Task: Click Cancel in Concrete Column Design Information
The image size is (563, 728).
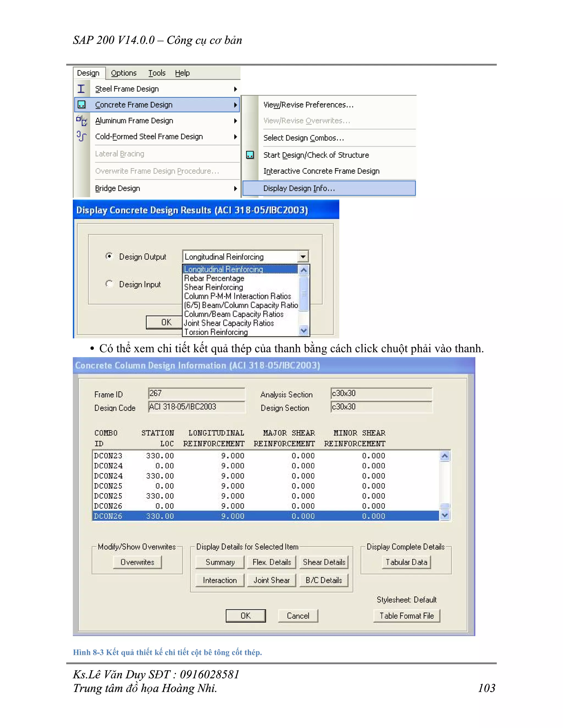Action: pyautogui.click(x=298, y=616)
